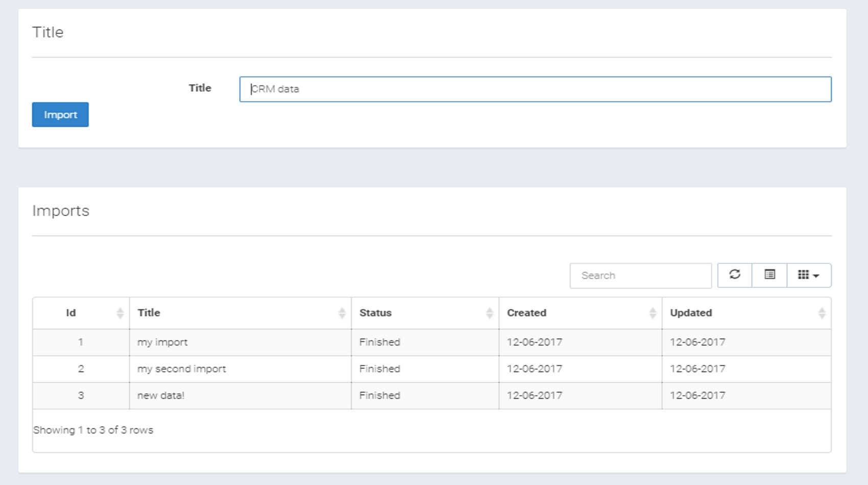The height and width of the screenshot is (485, 868).
Task: Click the row with Id 3
Action: (81, 396)
